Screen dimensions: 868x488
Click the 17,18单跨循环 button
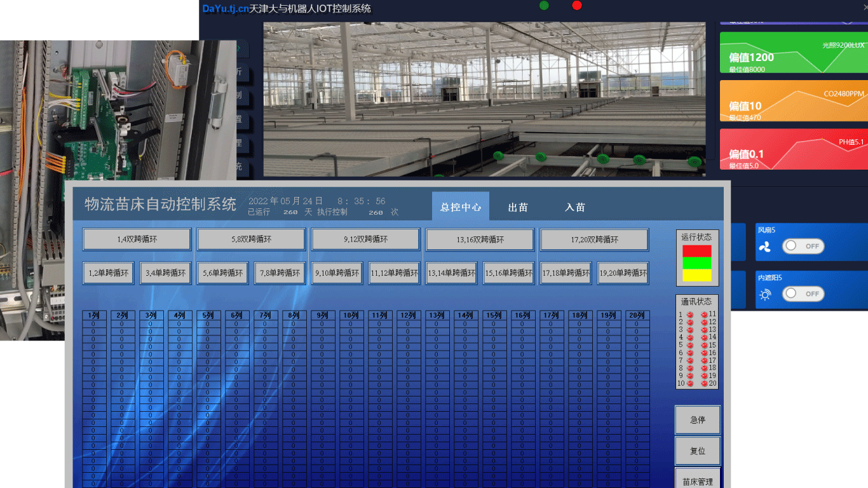click(x=566, y=273)
